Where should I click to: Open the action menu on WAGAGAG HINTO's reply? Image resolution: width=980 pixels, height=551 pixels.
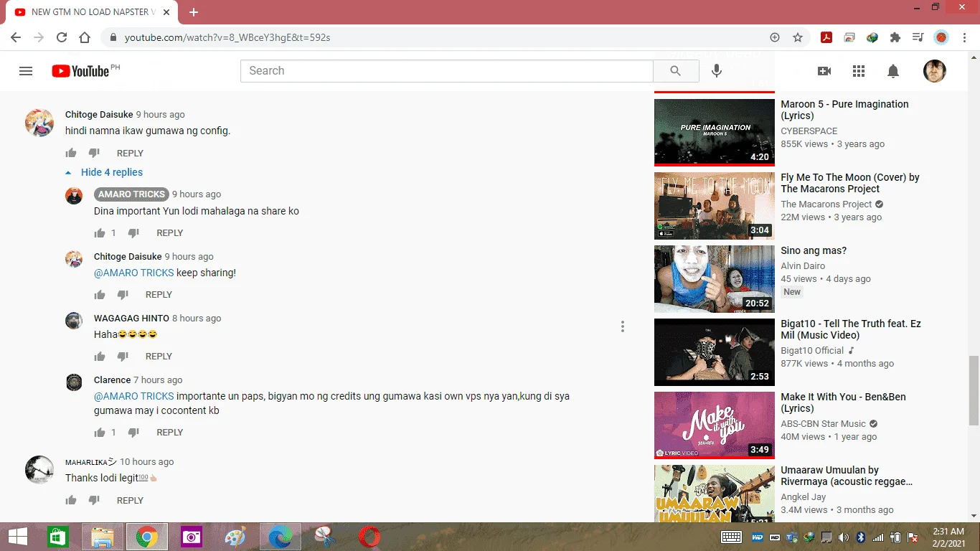[623, 327]
